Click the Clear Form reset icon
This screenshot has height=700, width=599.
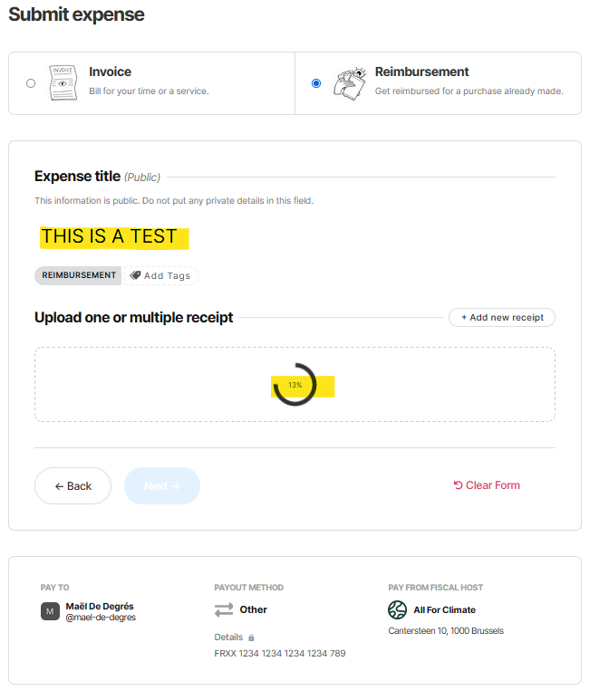click(458, 485)
